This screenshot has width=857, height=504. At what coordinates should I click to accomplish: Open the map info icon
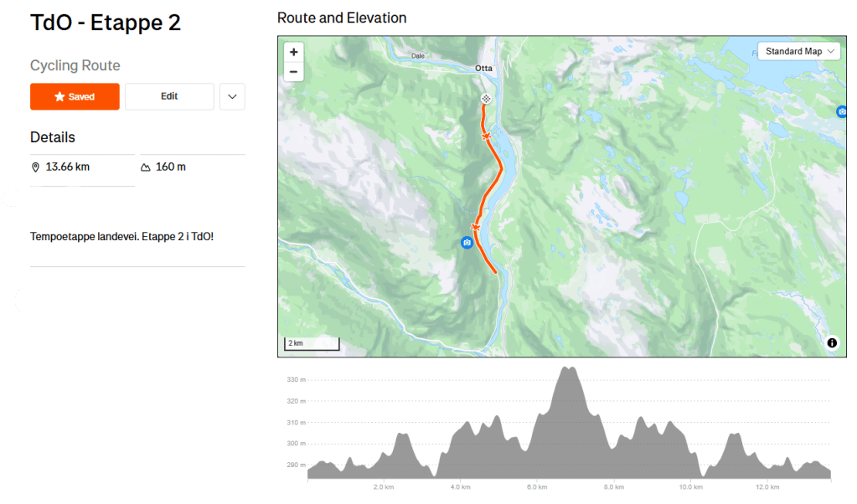[x=832, y=342]
